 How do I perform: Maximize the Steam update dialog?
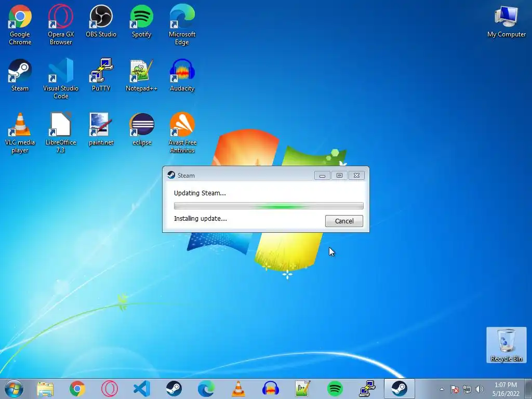pos(339,176)
